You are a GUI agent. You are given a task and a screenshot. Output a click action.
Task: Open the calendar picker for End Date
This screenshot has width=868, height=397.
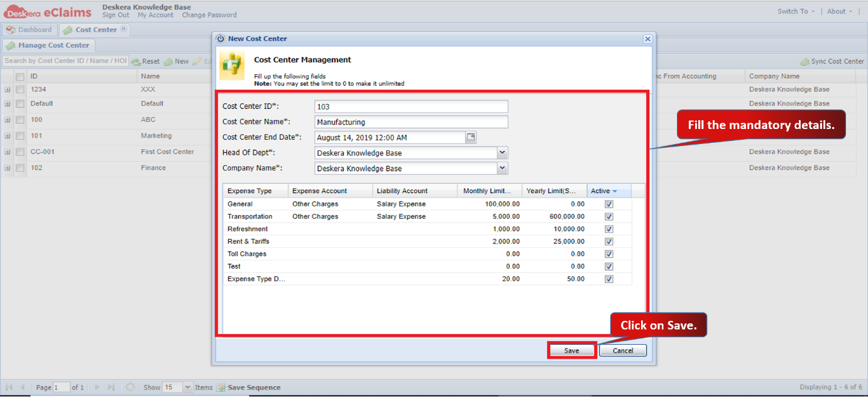(471, 137)
